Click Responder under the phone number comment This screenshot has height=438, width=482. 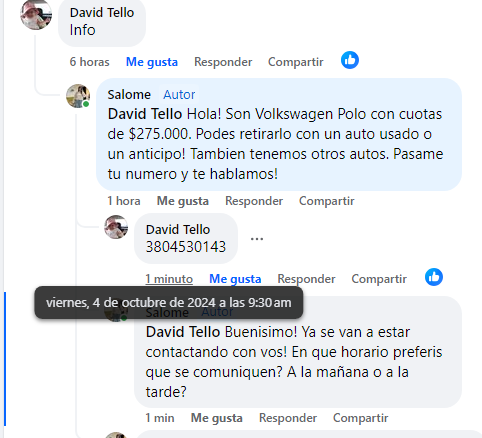tap(306, 279)
